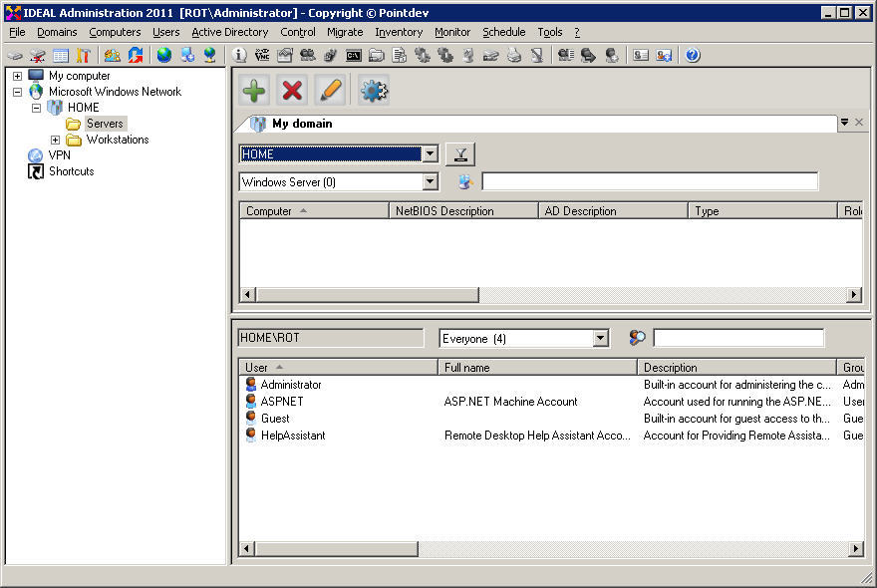Open the table view icon in toolbar

point(61,55)
